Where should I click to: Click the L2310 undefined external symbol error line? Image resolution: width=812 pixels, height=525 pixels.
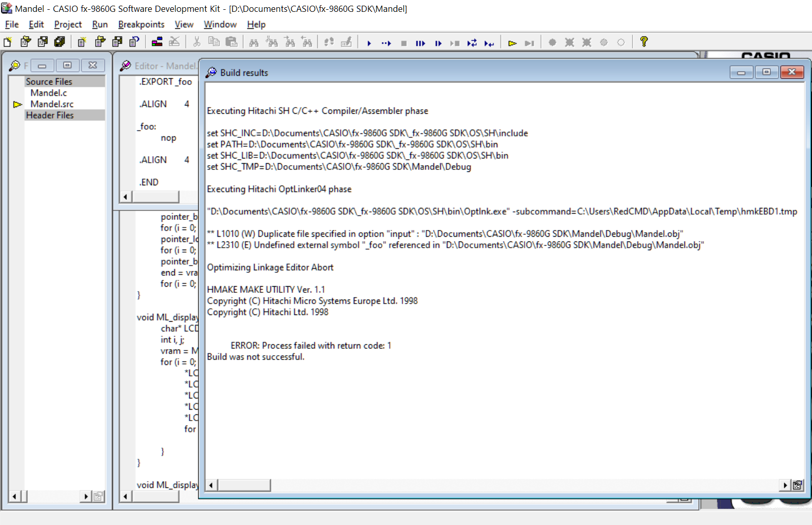click(x=455, y=245)
